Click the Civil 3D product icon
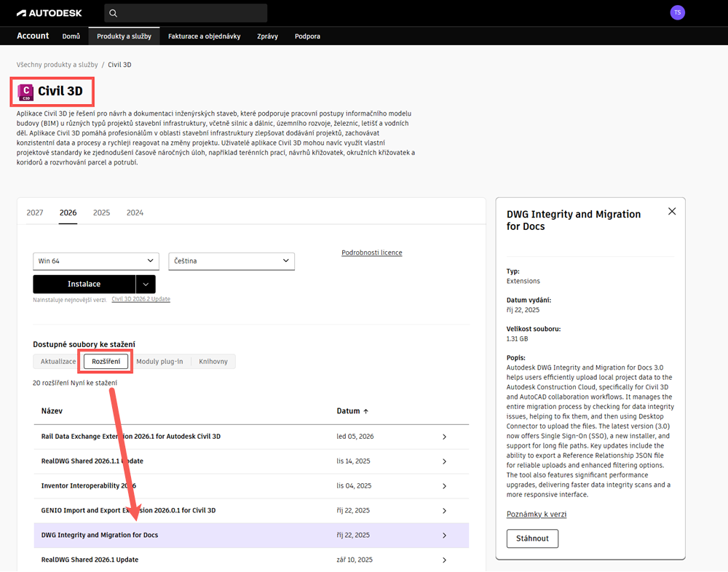This screenshot has width=728, height=572. [x=25, y=92]
